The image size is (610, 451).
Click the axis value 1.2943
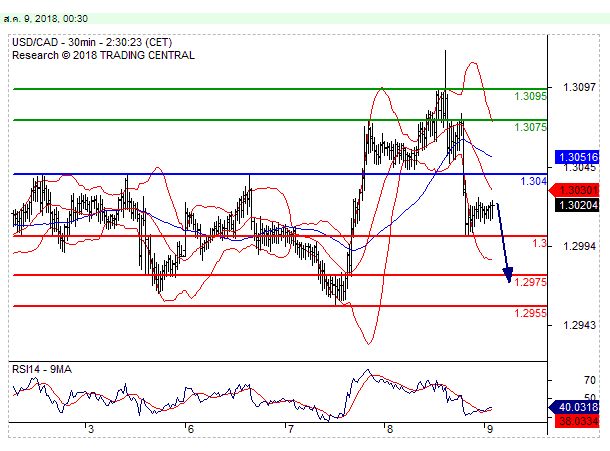579,325
